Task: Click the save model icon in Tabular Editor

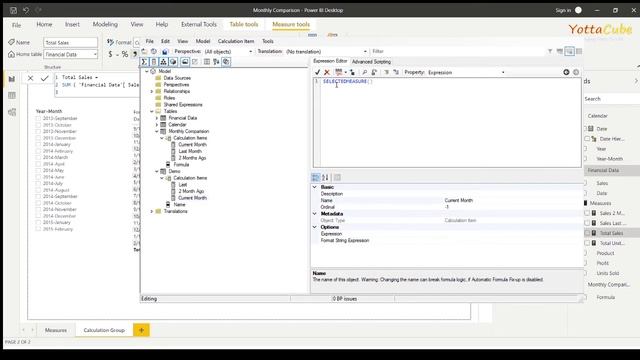Action: 164,51
